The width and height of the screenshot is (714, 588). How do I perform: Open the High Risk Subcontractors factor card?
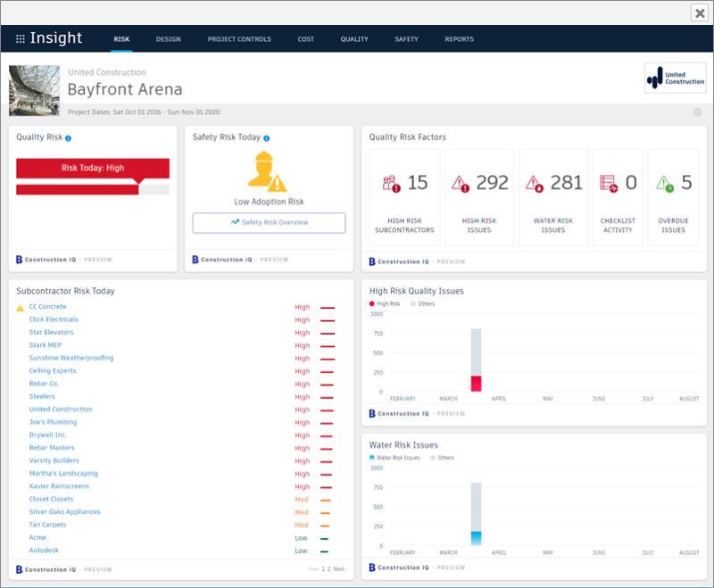point(405,197)
